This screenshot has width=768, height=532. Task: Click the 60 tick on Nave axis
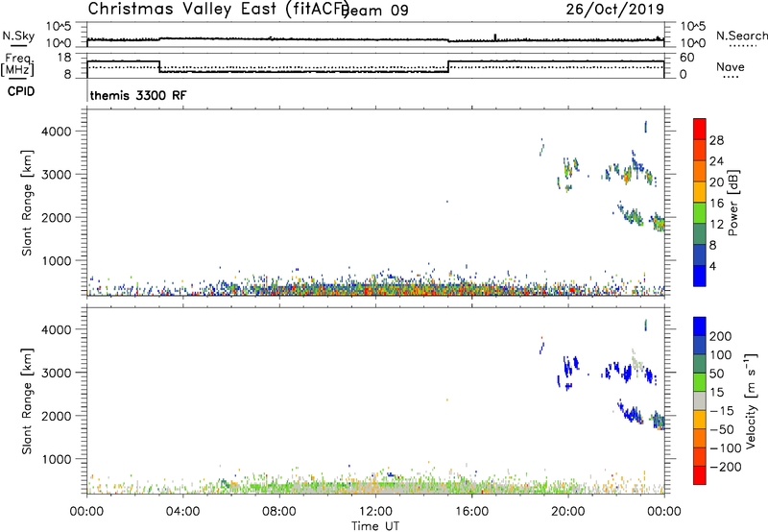686,58
